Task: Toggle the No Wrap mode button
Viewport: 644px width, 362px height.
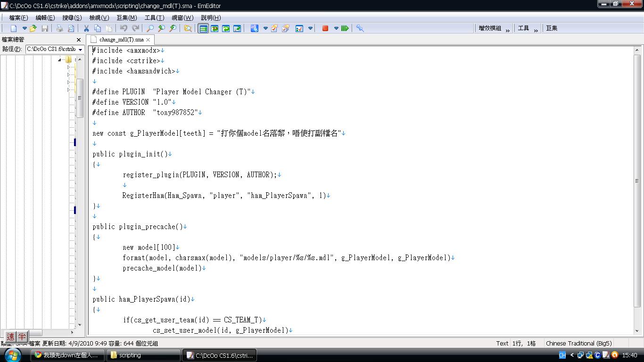Action: [203, 28]
